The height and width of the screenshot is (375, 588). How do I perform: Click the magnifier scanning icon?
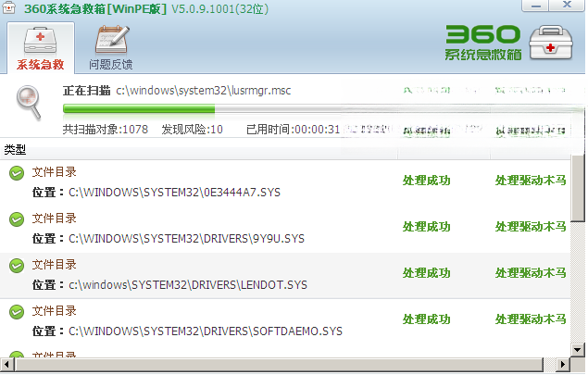[29, 103]
